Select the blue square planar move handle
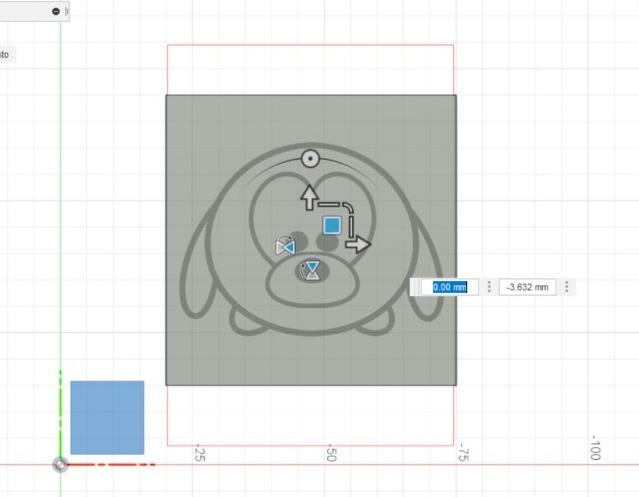Image resolution: width=639 pixels, height=497 pixels. click(333, 226)
